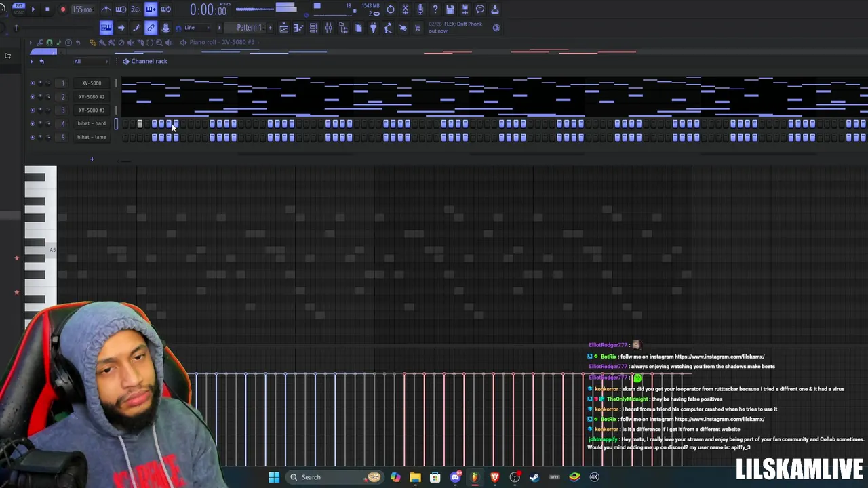Click the Play button in transport
Screen dimensions: 868x488
(33, 9)
